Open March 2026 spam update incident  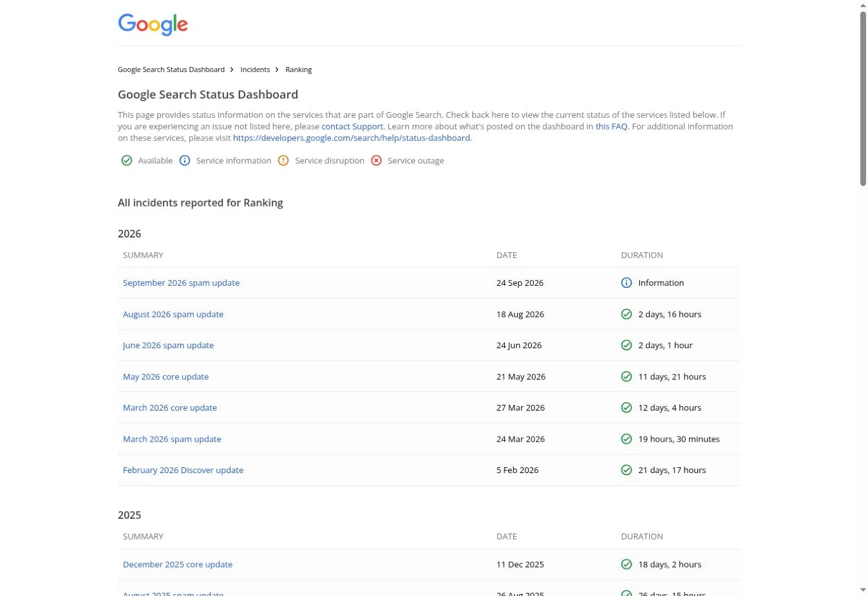pyautogui.click(x=172, y=439)
